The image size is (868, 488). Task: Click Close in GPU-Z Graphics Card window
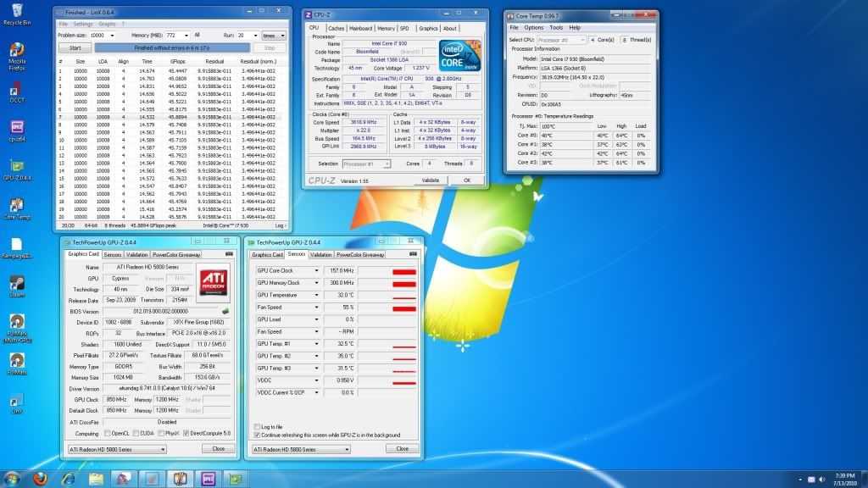point(218,449)
